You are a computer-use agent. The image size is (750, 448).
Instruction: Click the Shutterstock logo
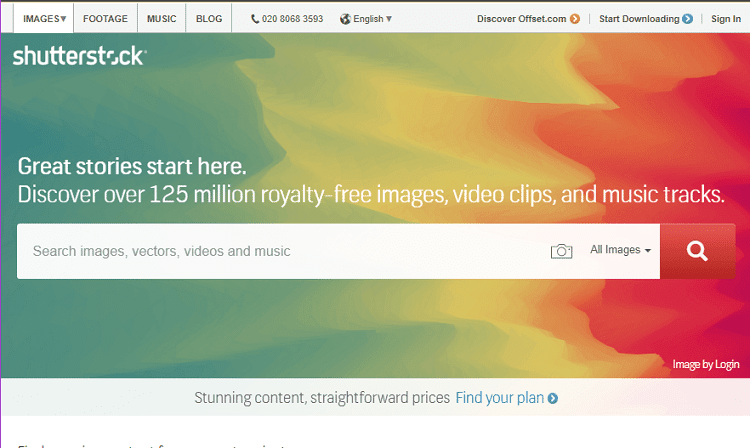pyautogui.click(x=79, y=56)
